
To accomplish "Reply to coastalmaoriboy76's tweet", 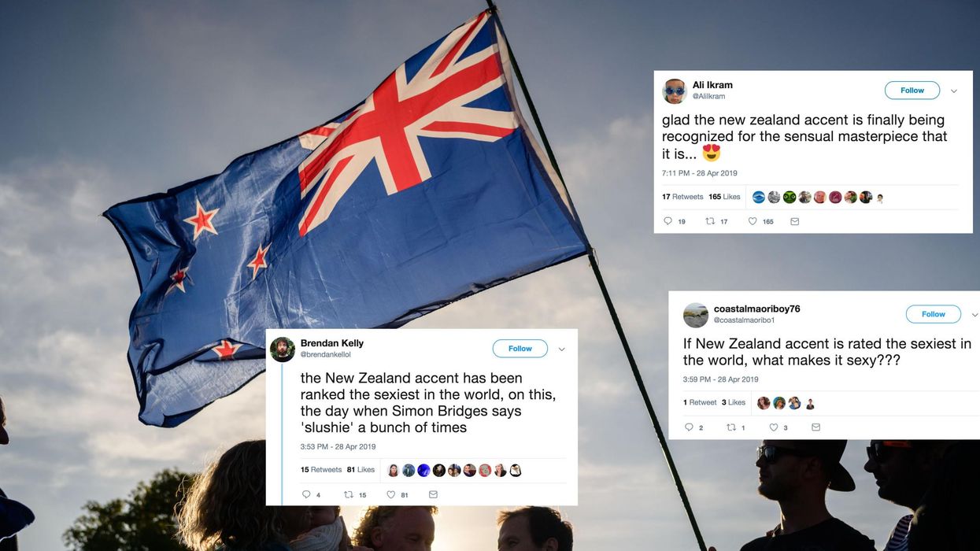I will pyautogui.click(x=689, y=427).
